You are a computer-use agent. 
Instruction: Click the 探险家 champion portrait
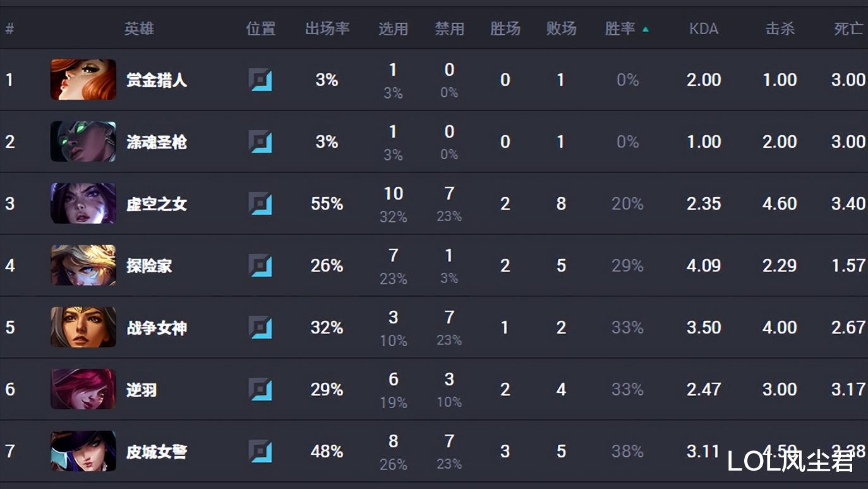point(83,265)
